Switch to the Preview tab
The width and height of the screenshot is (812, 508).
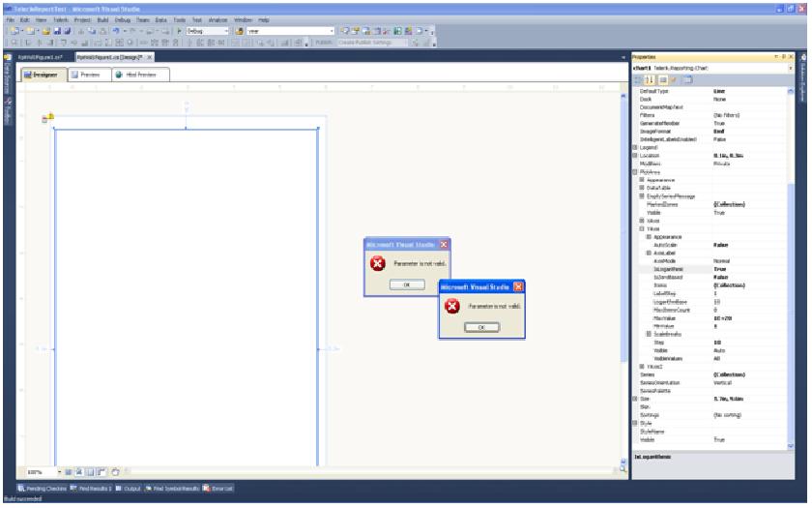tap(89, 75)
